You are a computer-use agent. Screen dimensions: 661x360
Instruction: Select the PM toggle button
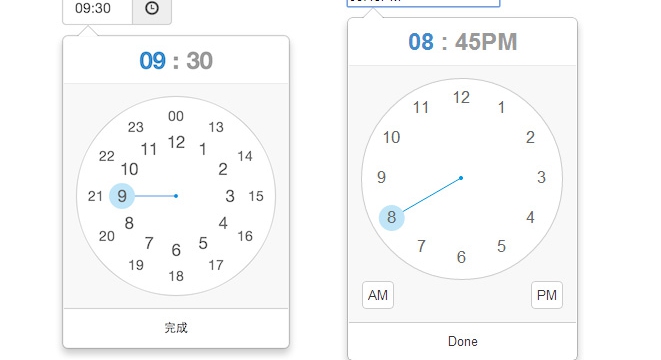coord(547,295)
